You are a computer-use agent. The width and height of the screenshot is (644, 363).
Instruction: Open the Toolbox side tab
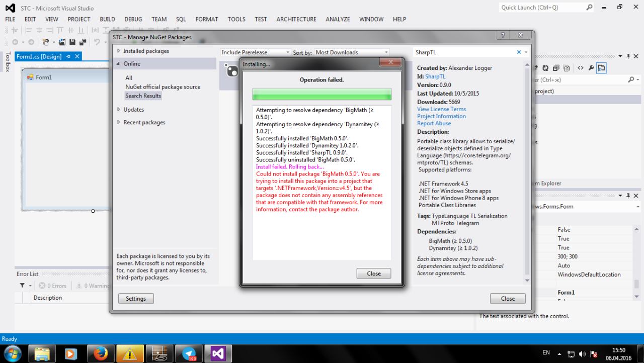pyautogui.click(x=8, y=62)
